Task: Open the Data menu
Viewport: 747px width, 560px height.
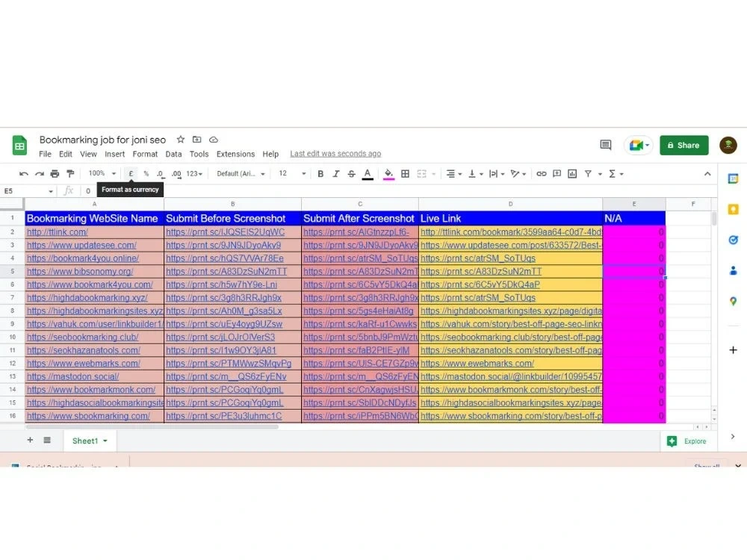Action: (173, 154)
